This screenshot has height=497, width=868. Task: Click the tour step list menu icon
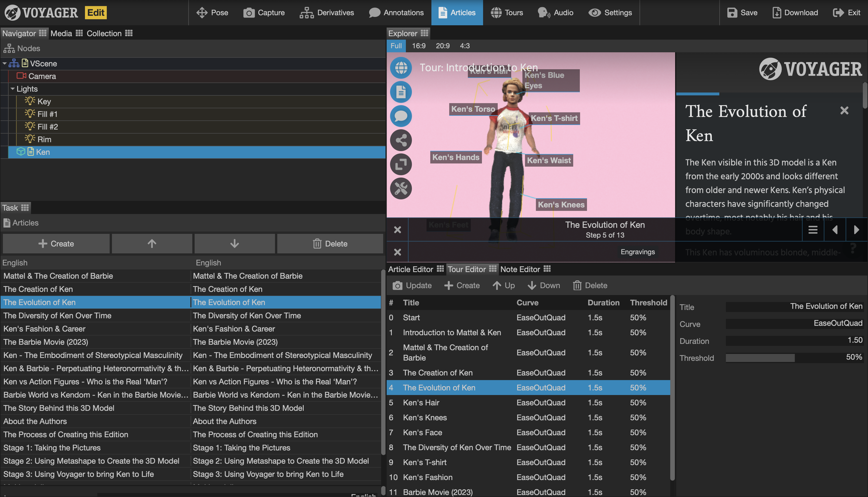point(813,230)
